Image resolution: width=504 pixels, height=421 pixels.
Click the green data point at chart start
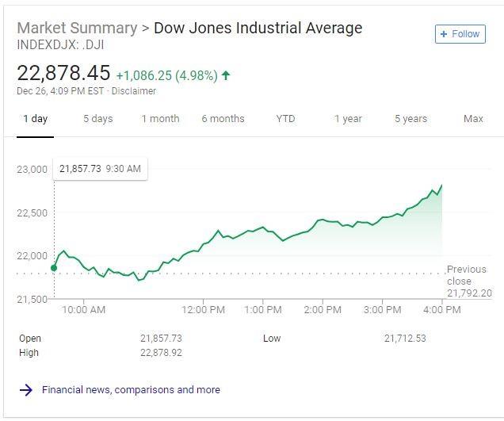coord(54,268)
